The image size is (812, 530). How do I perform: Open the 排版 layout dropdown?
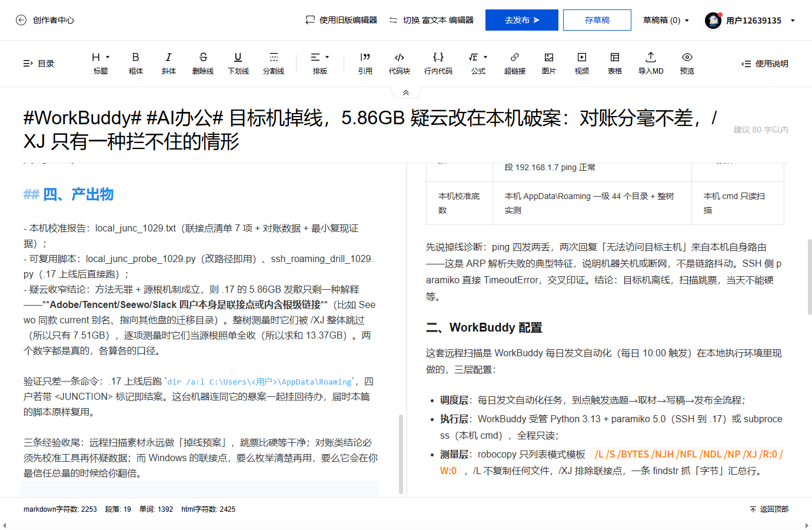[x=320, y=64]
